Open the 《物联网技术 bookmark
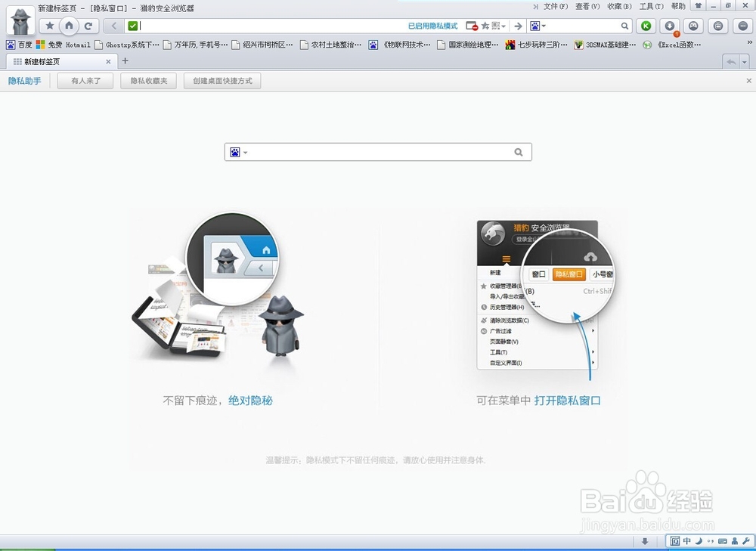 click(400, 45)
